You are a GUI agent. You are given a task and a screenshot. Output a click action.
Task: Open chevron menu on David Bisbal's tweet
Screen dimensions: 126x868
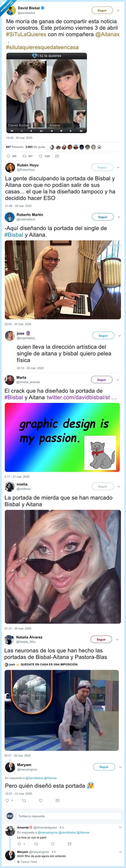pos(118,10)
